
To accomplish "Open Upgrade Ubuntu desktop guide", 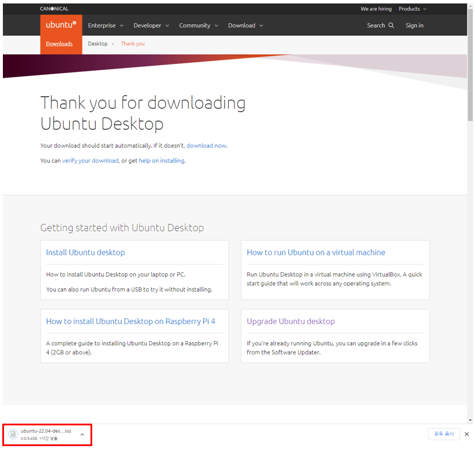I will (x=290, y=322).
